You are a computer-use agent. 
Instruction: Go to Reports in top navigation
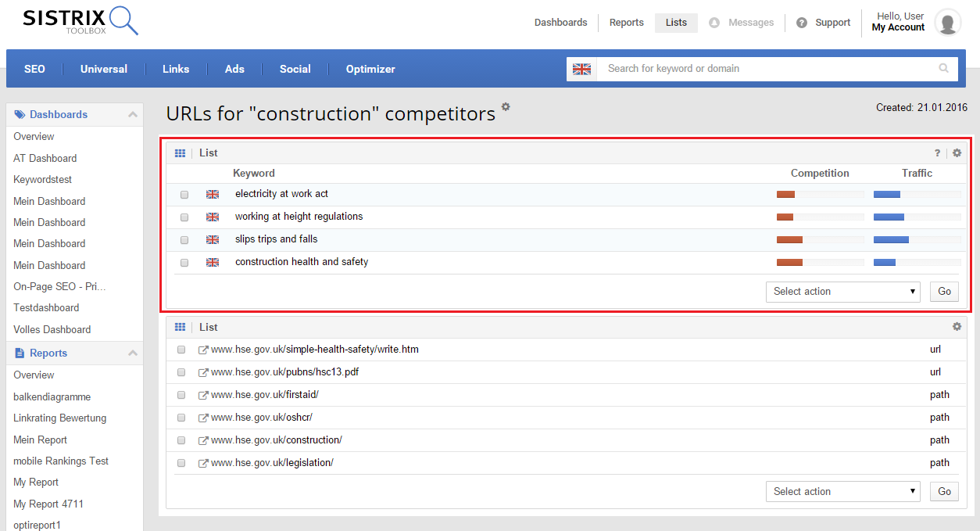coord(627,23)
